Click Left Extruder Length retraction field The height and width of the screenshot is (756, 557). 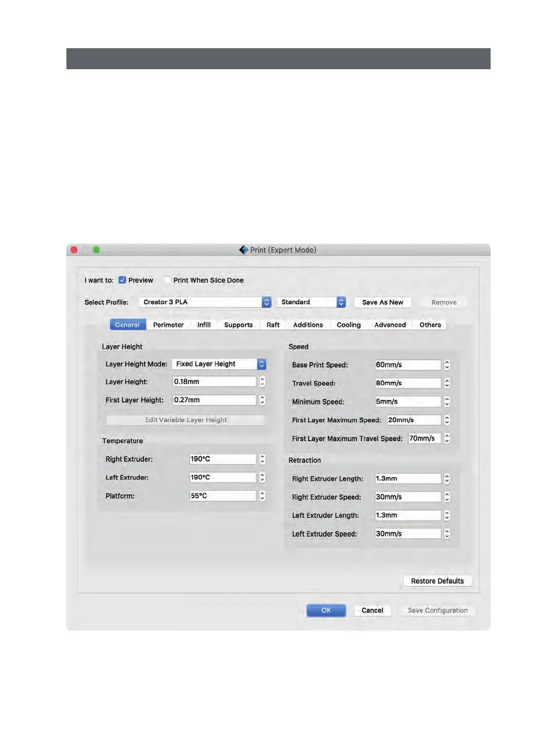click(408, 515)
